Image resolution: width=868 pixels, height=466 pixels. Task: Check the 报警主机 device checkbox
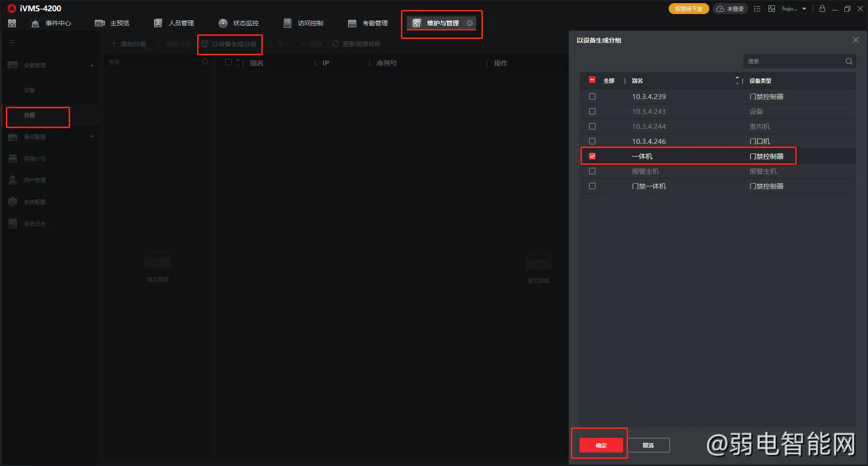click(592, 171)
